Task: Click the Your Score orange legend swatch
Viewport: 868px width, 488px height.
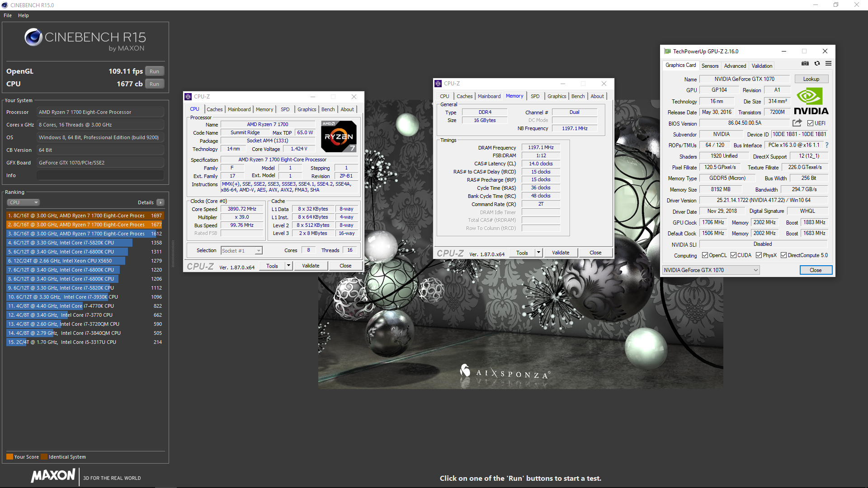Action: click(9, 456)
